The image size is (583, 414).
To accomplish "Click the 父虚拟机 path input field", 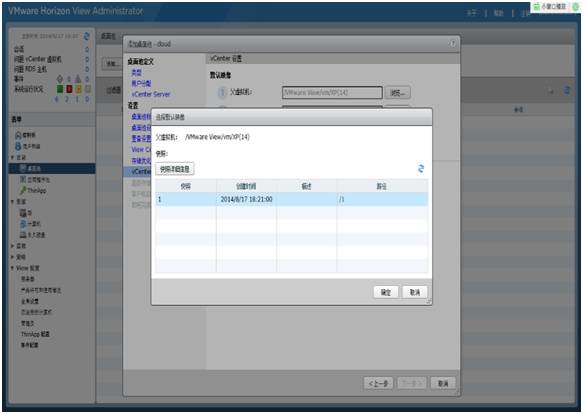I will [x=332, y=93].
